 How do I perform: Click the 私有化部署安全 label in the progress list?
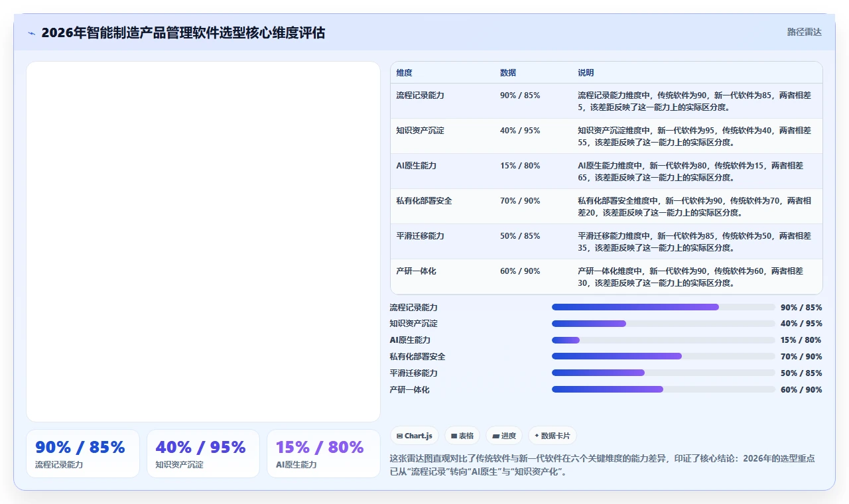pyautogui.click(x=417, y=356)
